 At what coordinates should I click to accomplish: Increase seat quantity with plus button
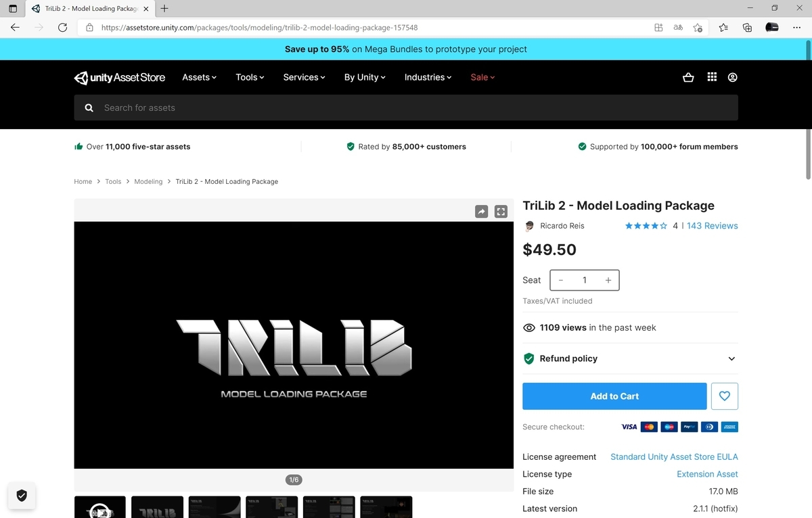tap(608, 280)
